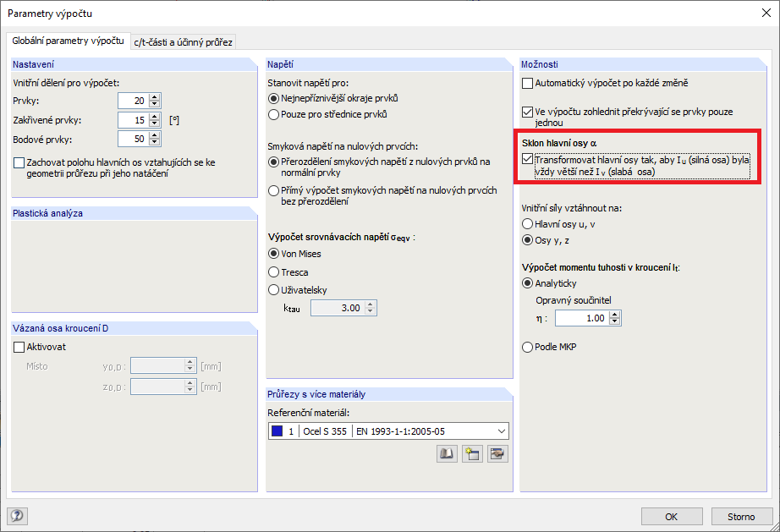Uncheck Transformovat hlavní osy checkbox
Viewport: 780px width, 532px height.
pyautogui.click(x=527, y=160)
